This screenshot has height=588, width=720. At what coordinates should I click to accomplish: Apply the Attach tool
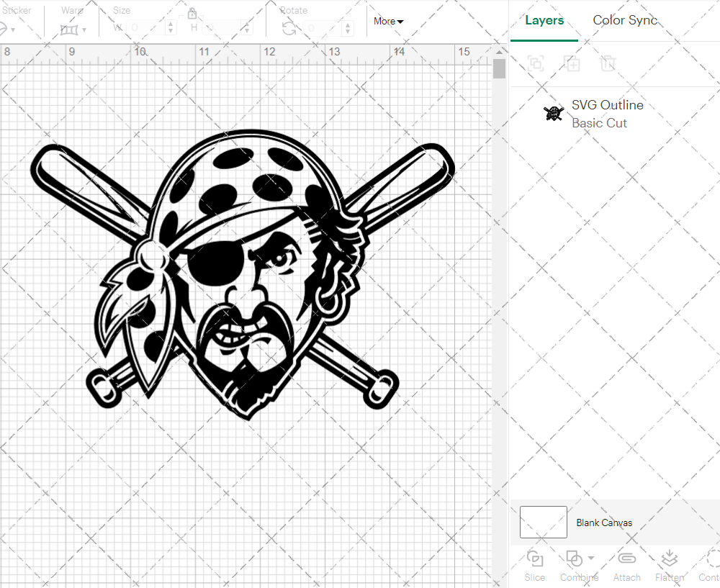click(626, 566)
